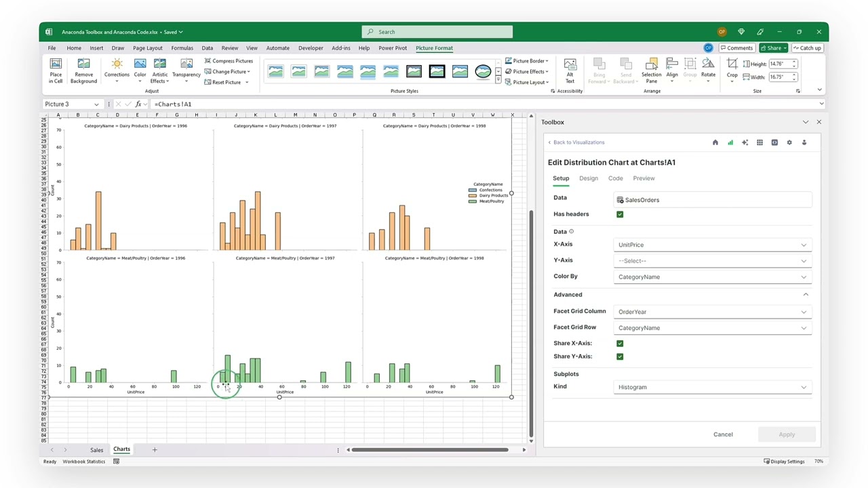868x488 pixels.
Task: Toggle the Share X-Axis checkbox
Action: [x=620, y=344]
